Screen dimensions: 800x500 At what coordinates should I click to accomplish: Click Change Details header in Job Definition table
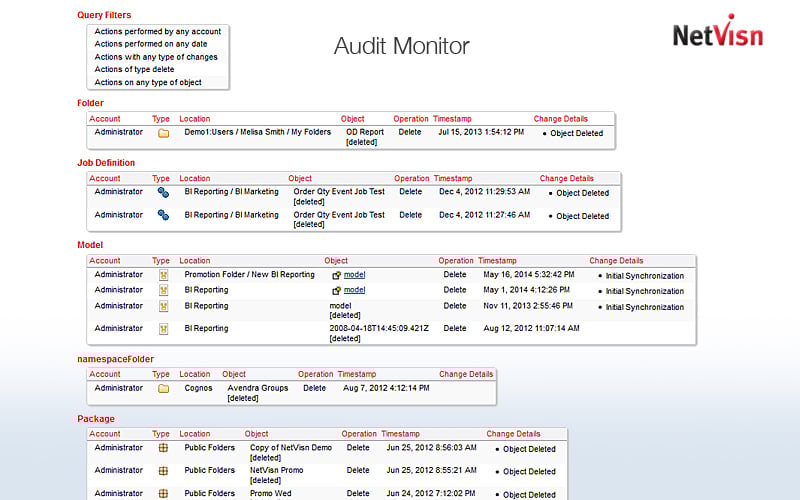point(567,179)
